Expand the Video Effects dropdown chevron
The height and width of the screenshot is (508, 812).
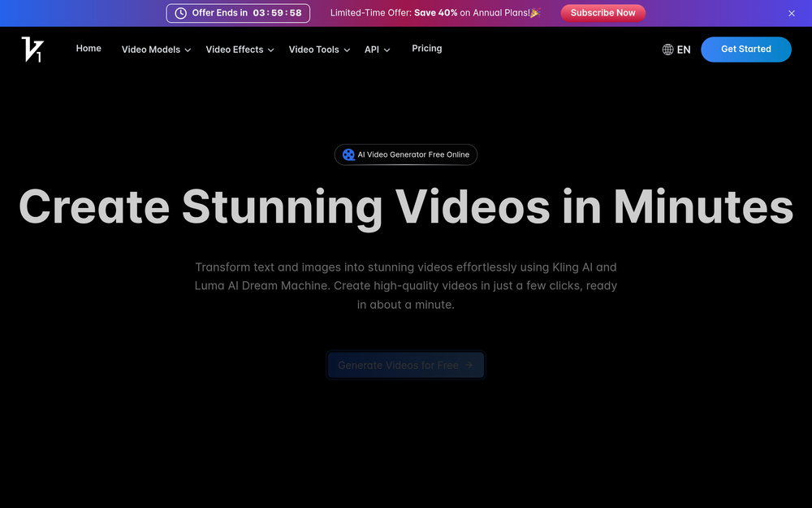(x=271, y=50)
